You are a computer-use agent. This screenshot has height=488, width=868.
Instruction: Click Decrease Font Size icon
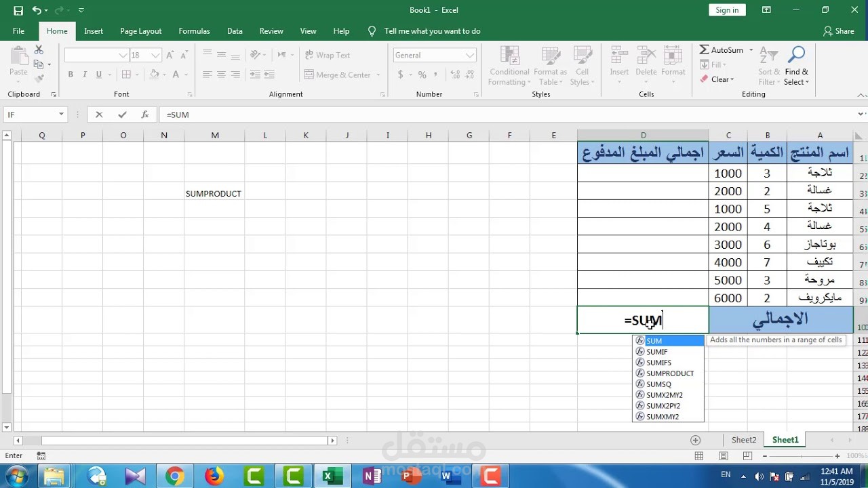[x=184, y=55]
